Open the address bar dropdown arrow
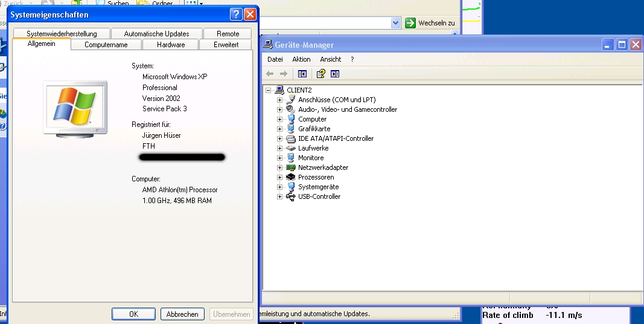The height and width of the screenshot is (324, 644). pyautogui.click(x=395, y=23)
